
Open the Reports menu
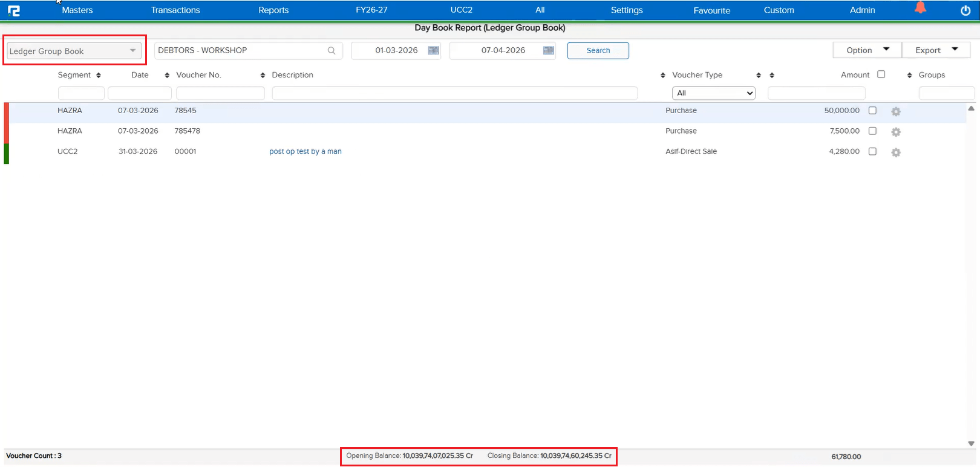pyautogui.click(x=273, y=10)
